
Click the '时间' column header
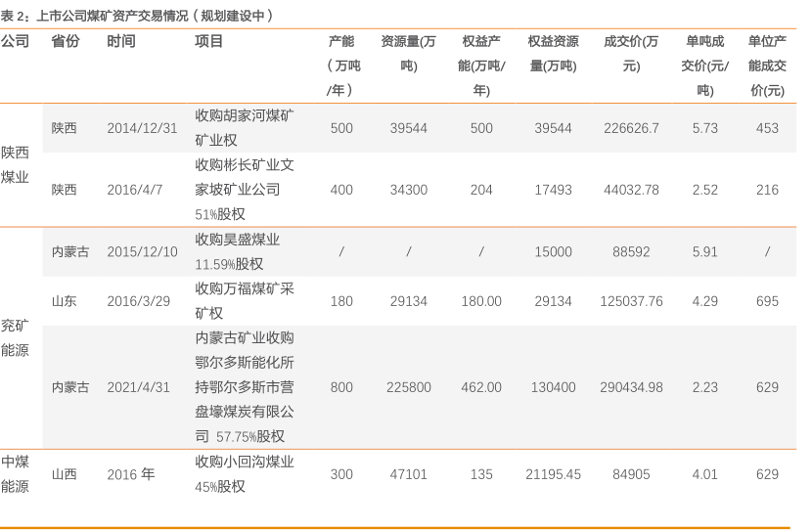pyautogui.click(x=121, y=41)
